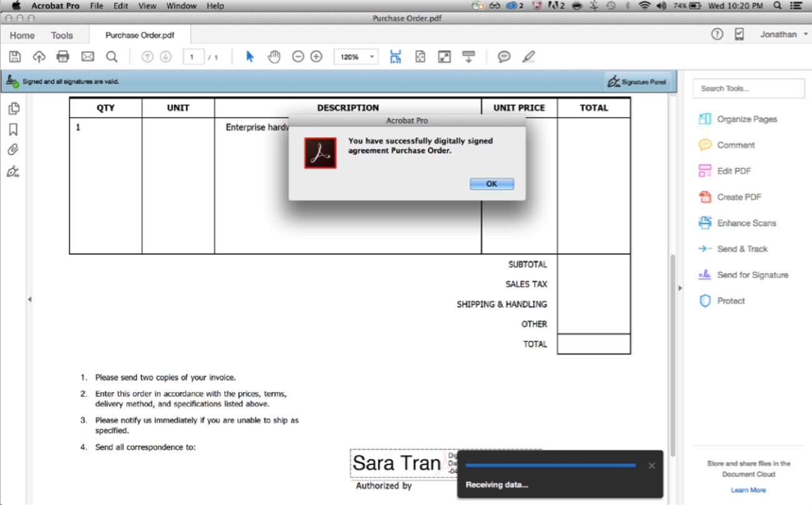Open the Apple menu
812x505 pixels.
[x=16, y=6]
